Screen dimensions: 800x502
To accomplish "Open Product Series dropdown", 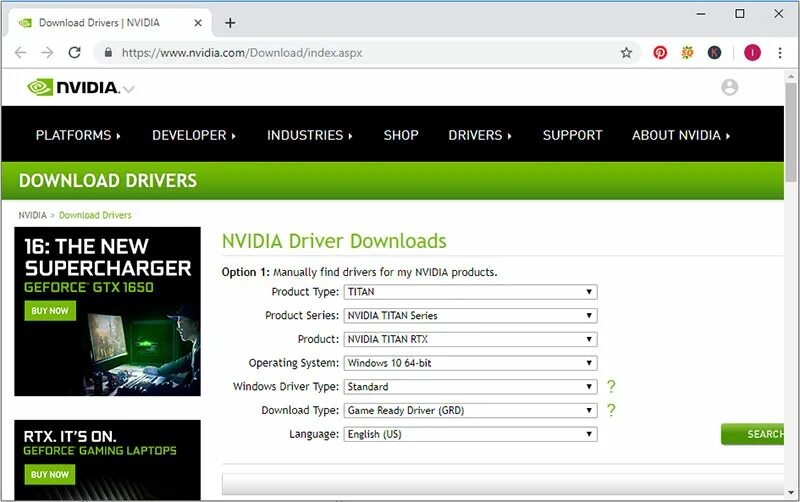I will click(x=470, y=316).
